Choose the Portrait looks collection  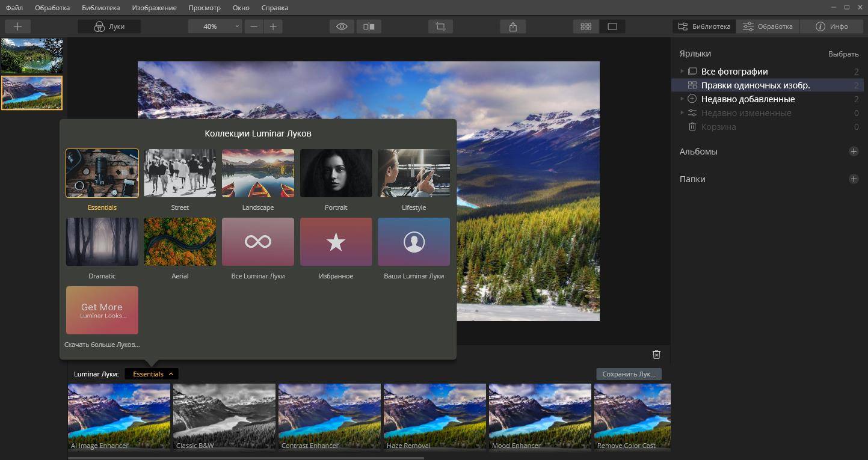(336, 173)
